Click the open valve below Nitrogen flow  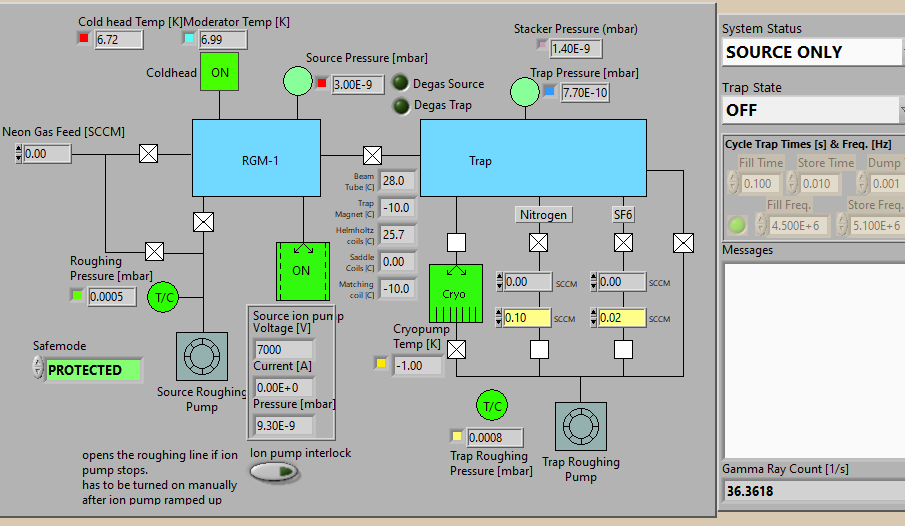click(x=540, y=349)
